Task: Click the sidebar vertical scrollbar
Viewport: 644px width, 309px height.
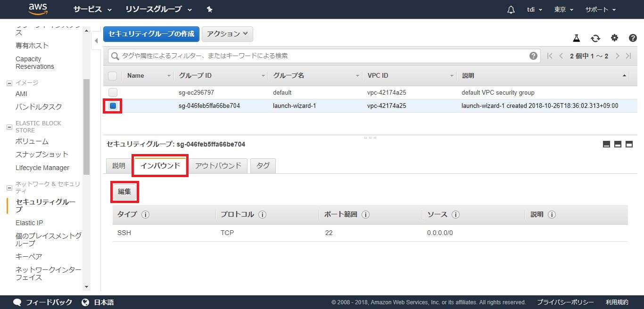Action: point(86,127)
